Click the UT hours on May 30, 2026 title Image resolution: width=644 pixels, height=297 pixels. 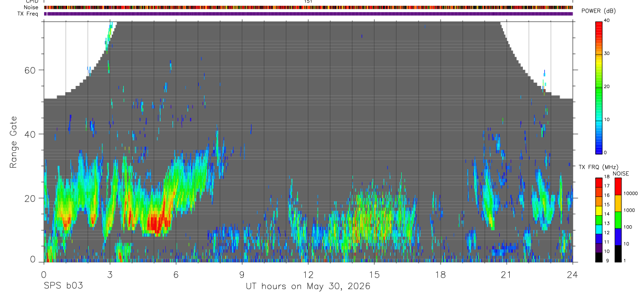coord(308,287)
